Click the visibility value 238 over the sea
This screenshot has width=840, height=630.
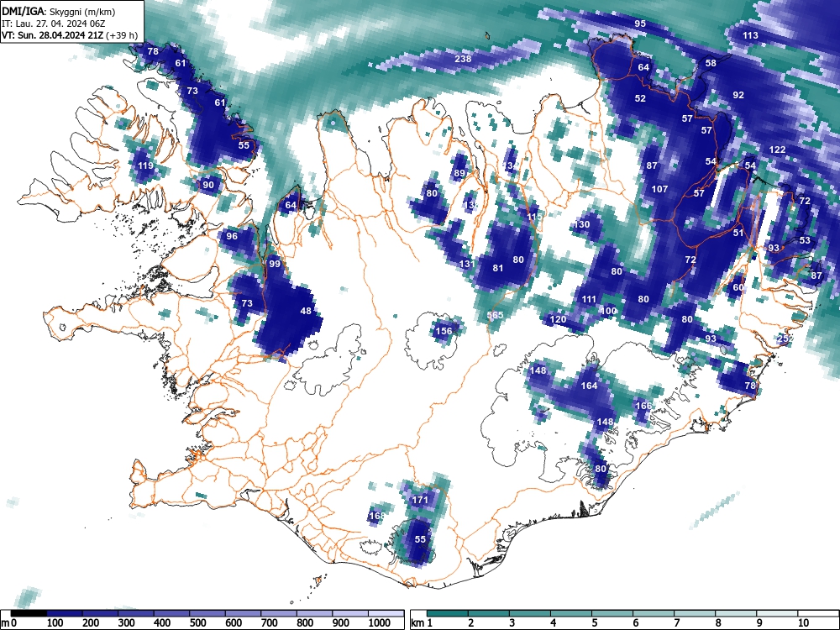click(x=463, y=59)
